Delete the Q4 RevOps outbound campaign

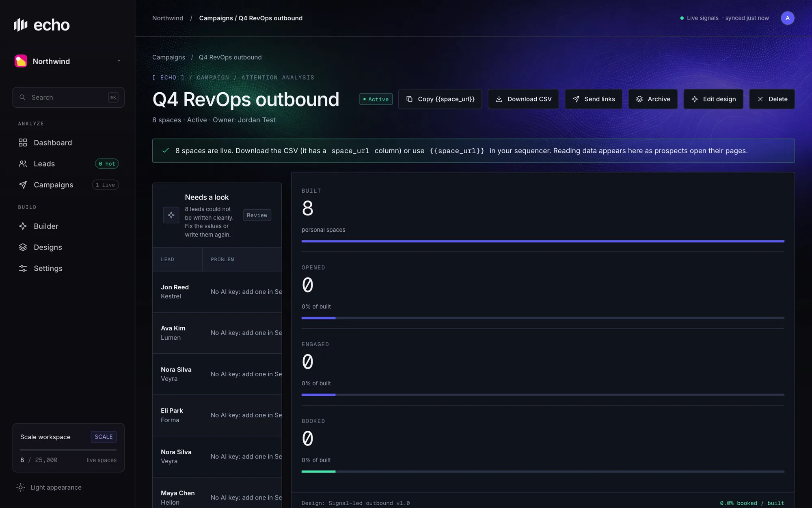point(772,99)
